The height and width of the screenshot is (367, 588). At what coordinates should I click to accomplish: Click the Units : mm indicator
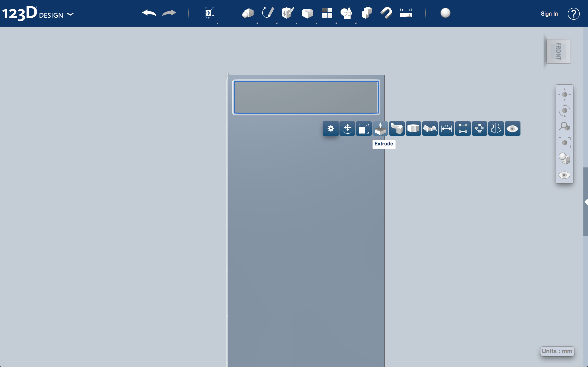[x=557, y=351]
